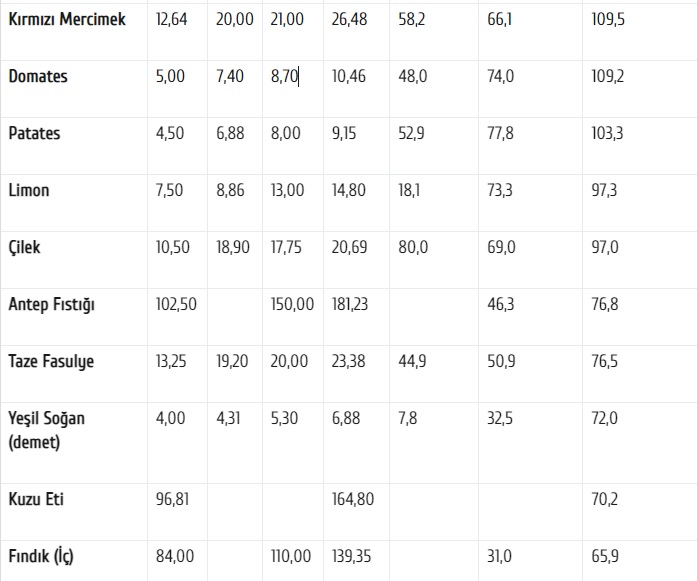Select Fındık value 139,35
This screenshot has height=581, width=697.
click(x=351, y=556)
